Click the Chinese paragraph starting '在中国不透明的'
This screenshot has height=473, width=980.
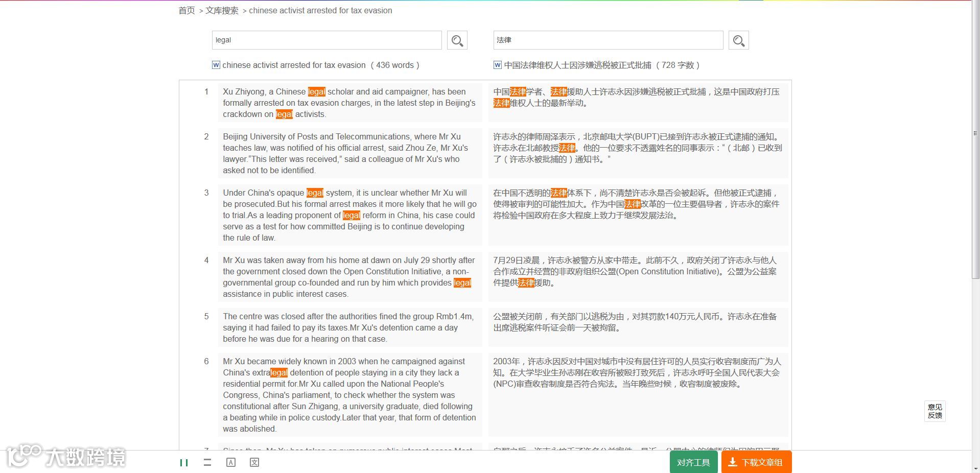tap(638, 215)
